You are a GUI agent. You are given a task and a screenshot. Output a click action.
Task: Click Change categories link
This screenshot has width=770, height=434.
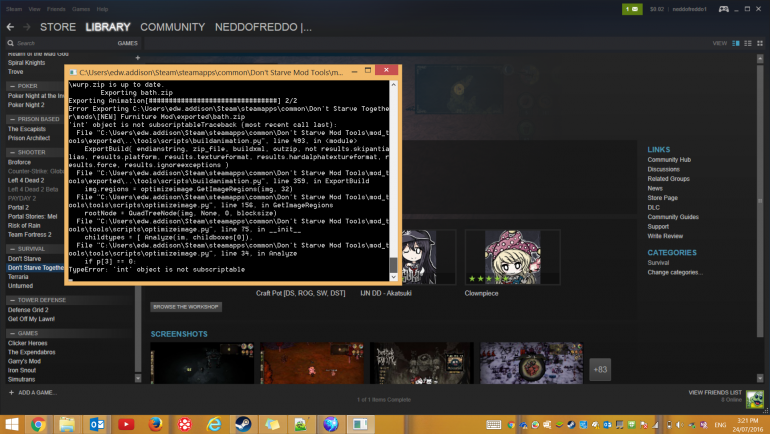(675, 272)
